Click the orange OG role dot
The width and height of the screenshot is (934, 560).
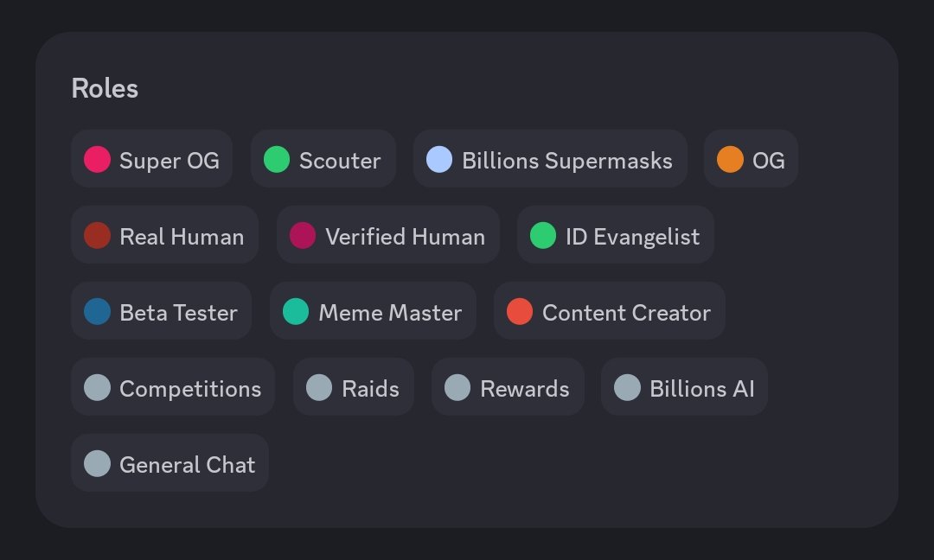(730, 160)
